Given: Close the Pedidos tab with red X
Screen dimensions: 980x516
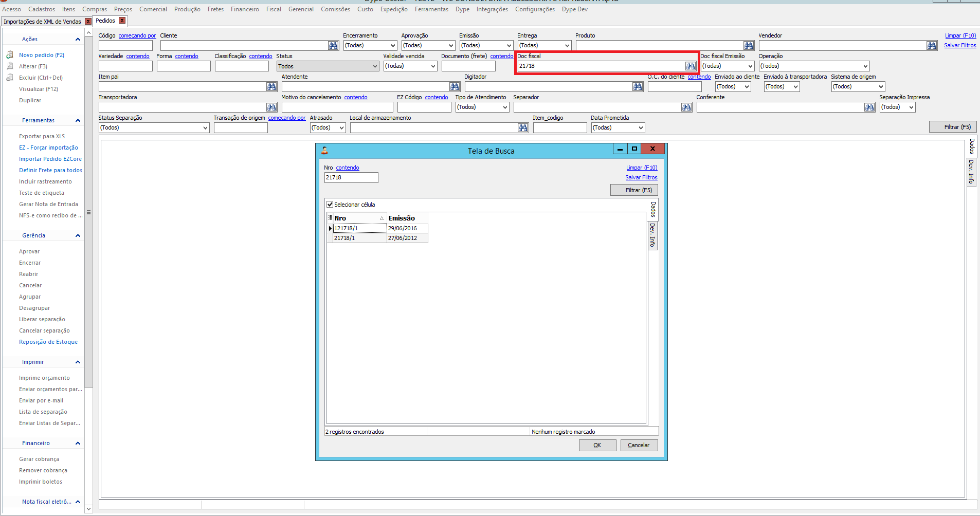Looking at the screenshot, I should click(122, 21).
